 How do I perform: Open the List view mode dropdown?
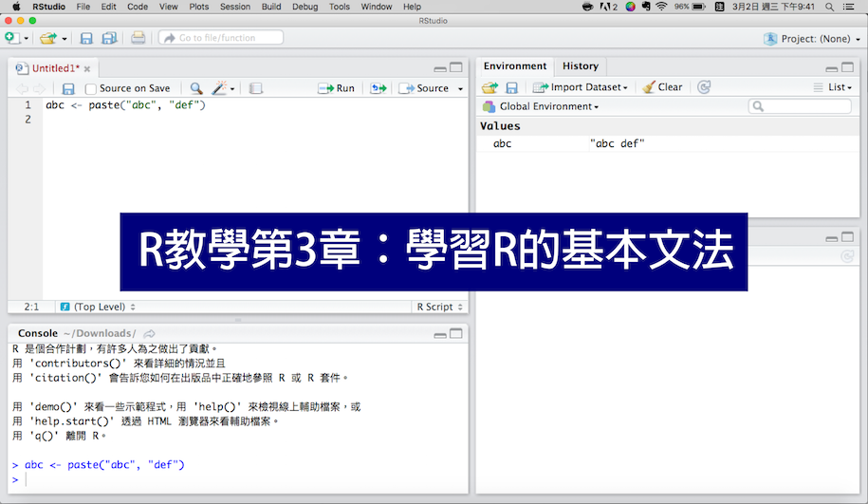click(x=833, y=87)
